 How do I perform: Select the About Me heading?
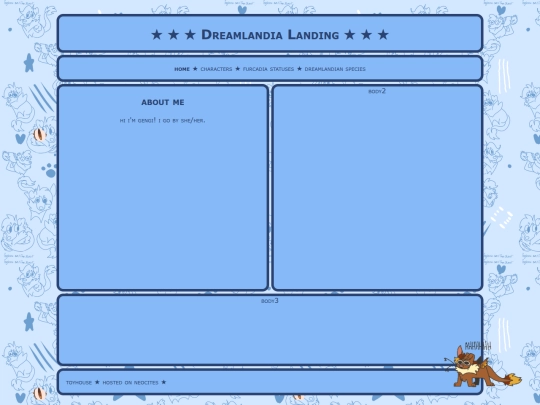click(163, 102)
